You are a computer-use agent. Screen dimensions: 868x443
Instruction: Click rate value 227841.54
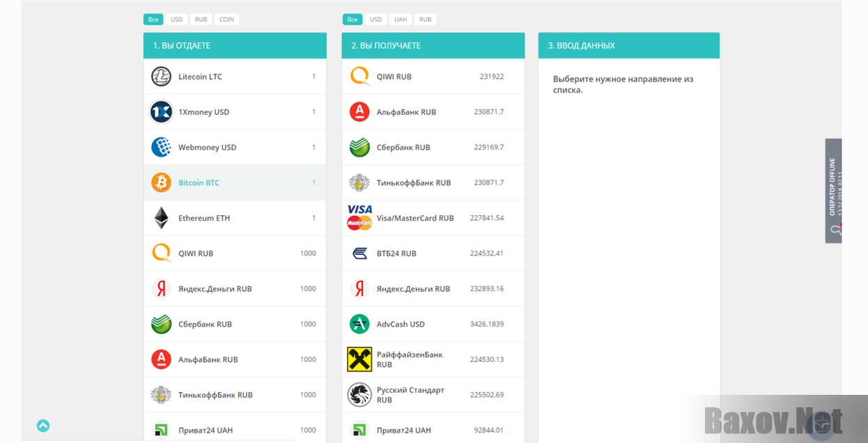(x=487, y=218)
